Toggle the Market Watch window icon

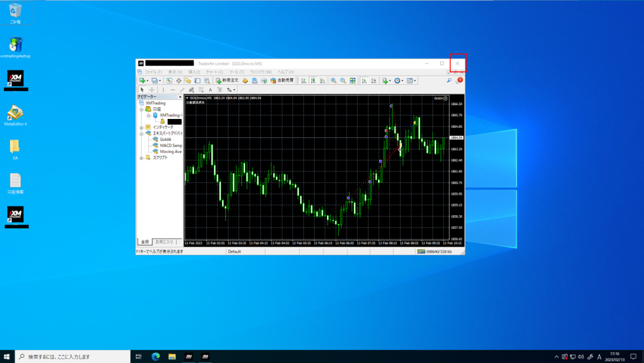point(169,81)
